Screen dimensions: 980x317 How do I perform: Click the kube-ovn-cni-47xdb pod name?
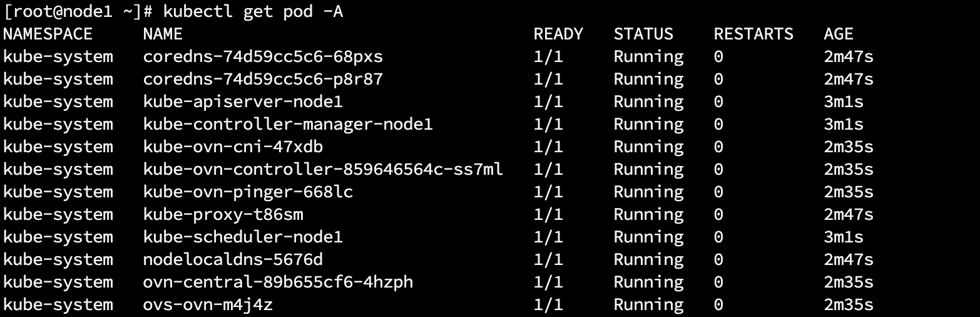(233, 147)
